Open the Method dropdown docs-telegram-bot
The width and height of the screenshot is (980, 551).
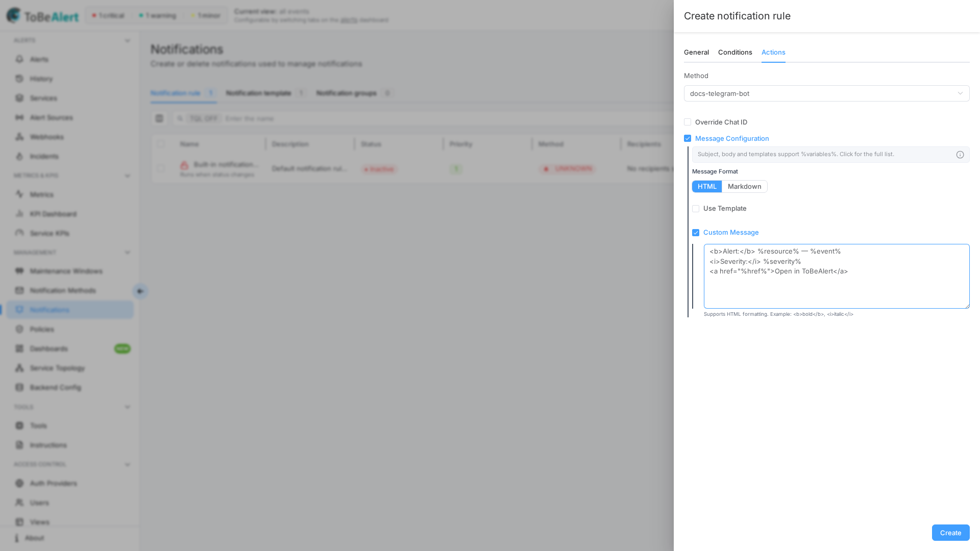coord(826,93)
